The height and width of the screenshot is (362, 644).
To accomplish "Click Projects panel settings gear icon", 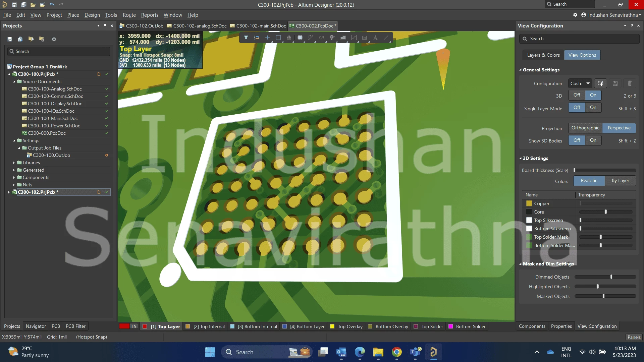I will [x=54, y=39].
